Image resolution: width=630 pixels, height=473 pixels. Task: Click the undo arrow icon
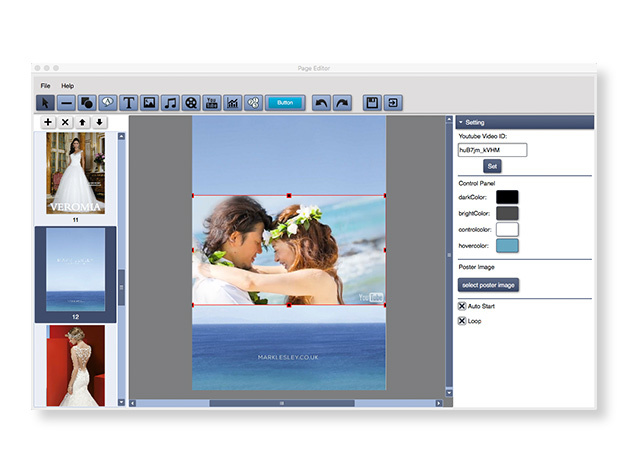(x=321, y=102)
